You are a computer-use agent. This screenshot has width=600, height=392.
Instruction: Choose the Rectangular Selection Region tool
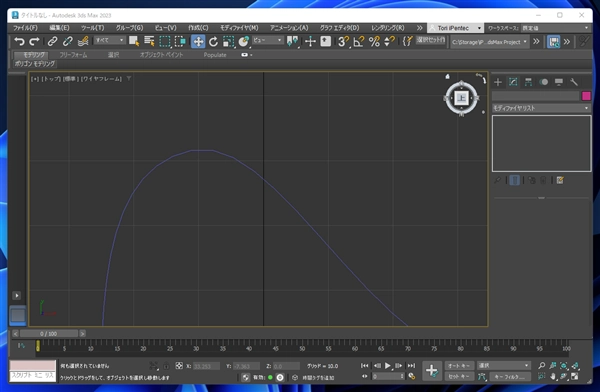[165, 41]
